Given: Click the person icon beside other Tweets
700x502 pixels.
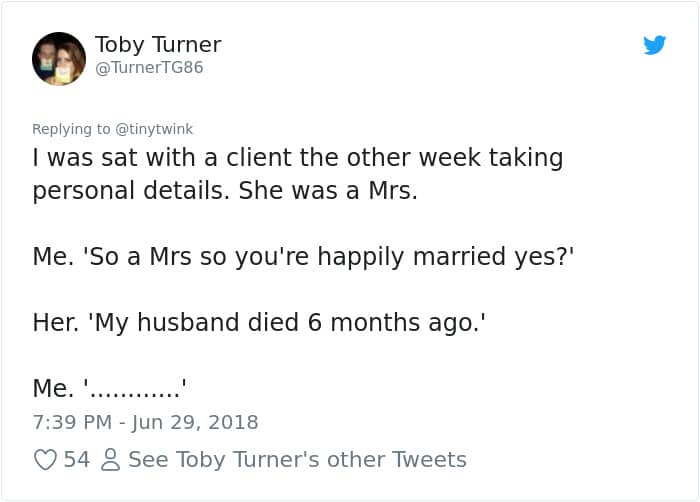Looking at the screenshot, I should pyautogui.click(x=111, y=460).
